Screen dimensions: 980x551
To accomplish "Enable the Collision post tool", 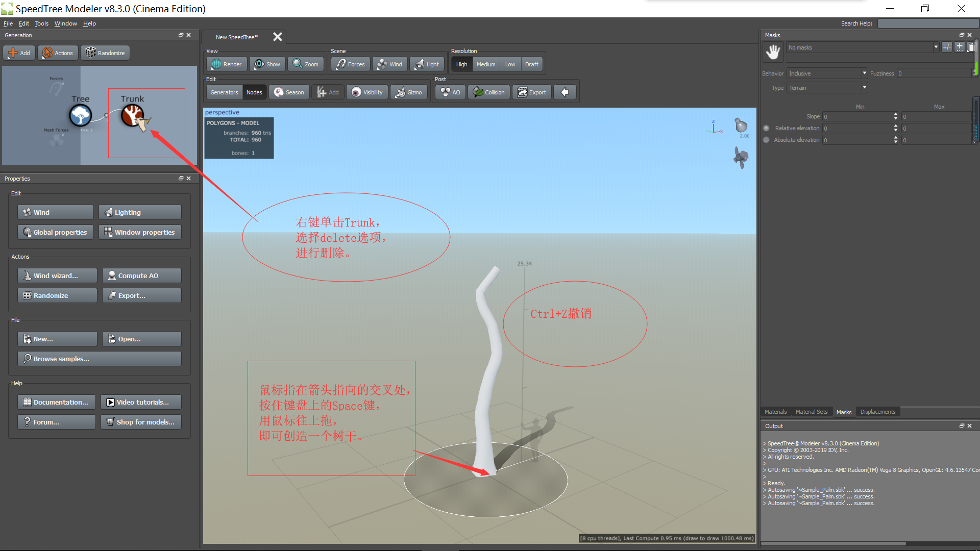I will (488, 92).
